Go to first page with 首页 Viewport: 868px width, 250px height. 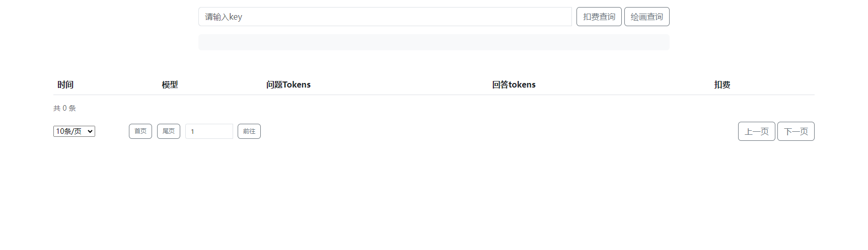coord(140,131)
